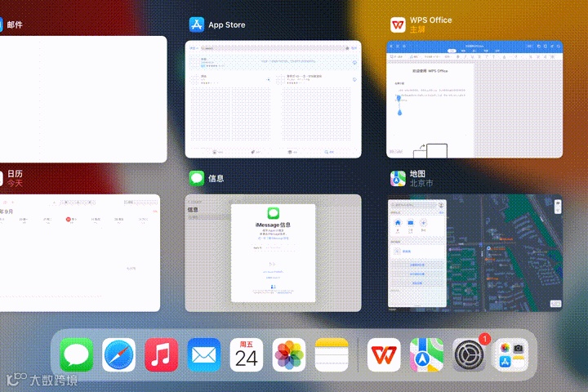This screenshot has width=588, height=392.
Task: Open Notes app in the dock
Action: click(x=332, y=354)
